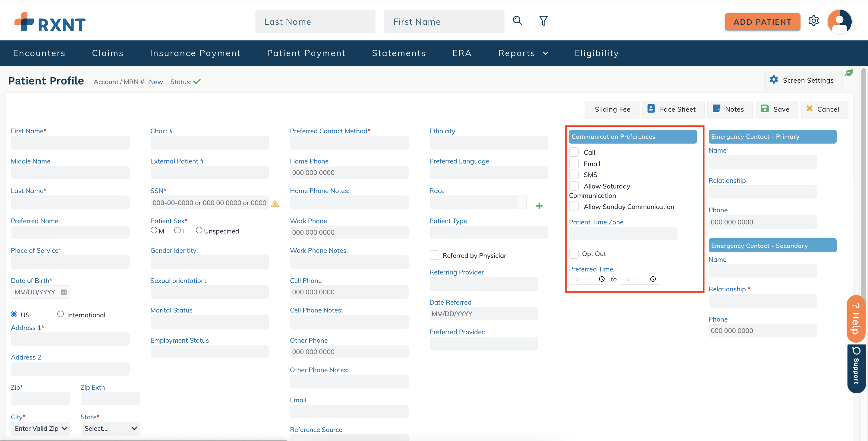Open the Support chat widget

[x=856, y=369]
